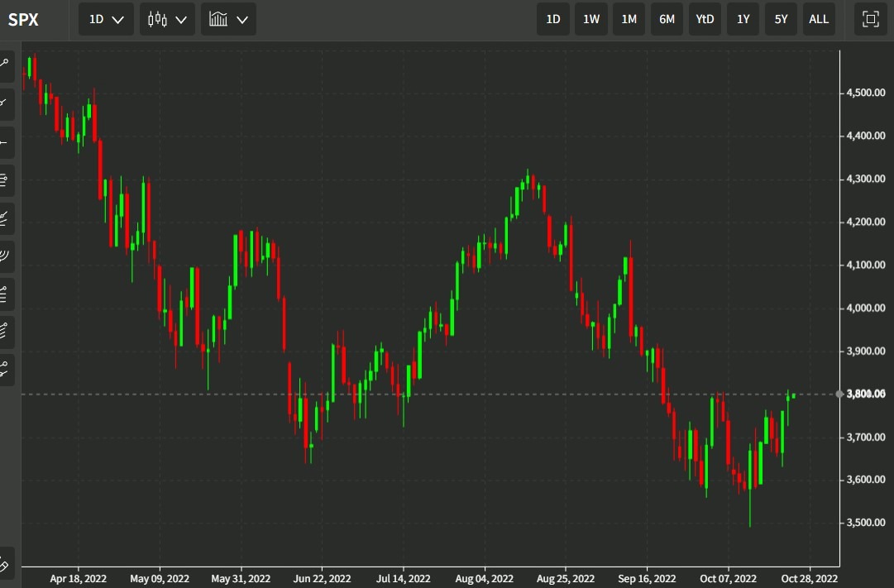Image resolution: width=894 pixels, height=588 pixels.
Task: Select the ray line drawing tool
Action: click(x=5, y=103)
